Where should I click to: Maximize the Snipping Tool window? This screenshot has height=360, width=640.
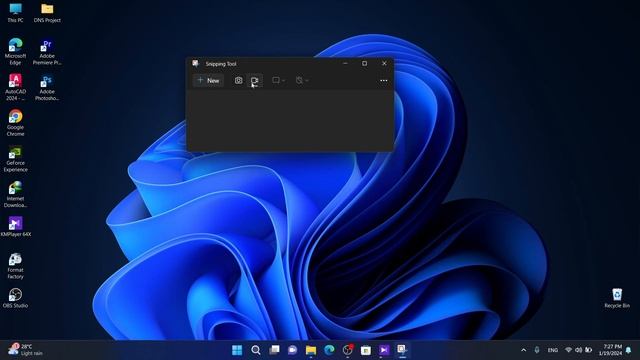point(364,64)
